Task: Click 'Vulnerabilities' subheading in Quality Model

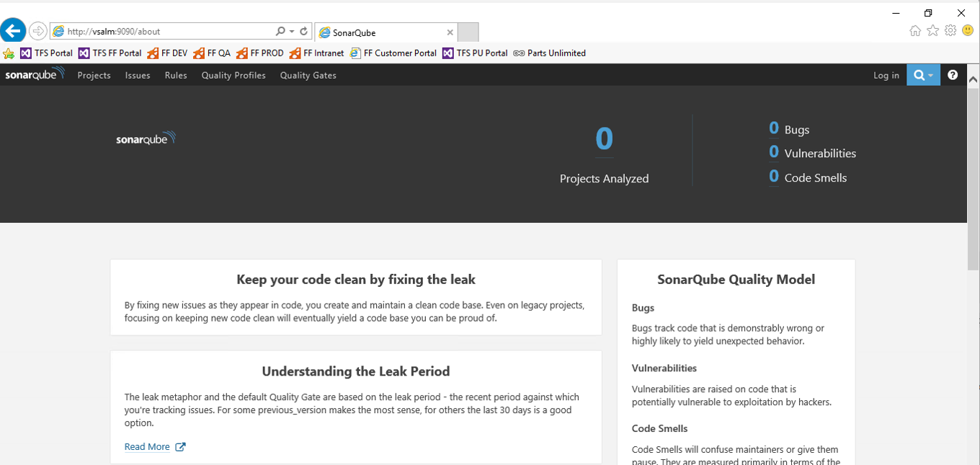Action: (x=664, y=368)
